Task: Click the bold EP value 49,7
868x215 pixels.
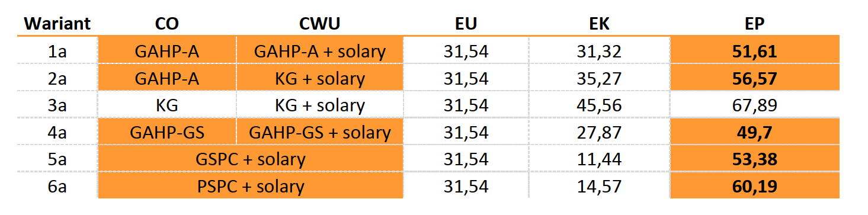Action: [x=755, y=132]
